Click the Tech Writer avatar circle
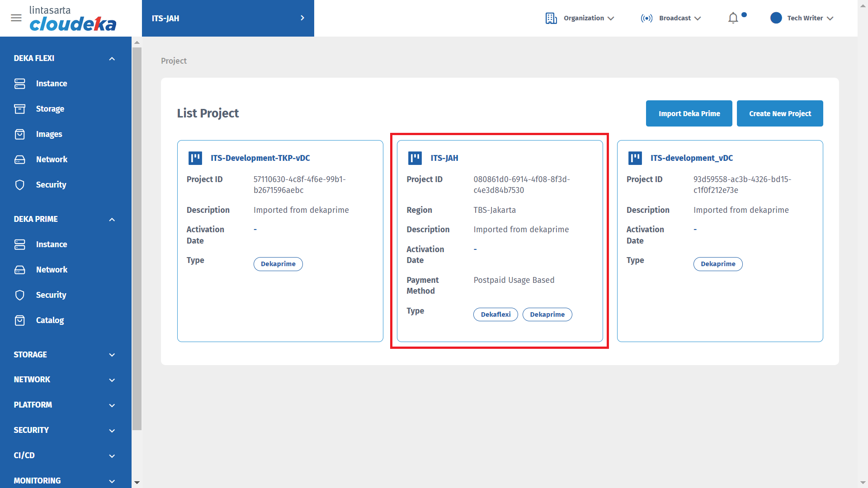Screen dimensions: 868x488 (x=776, y=18)
